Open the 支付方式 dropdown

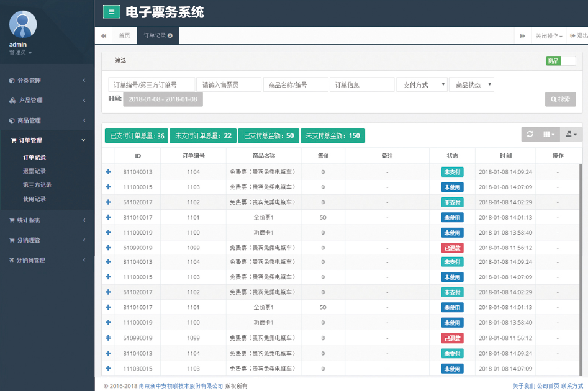click(422, 85)
